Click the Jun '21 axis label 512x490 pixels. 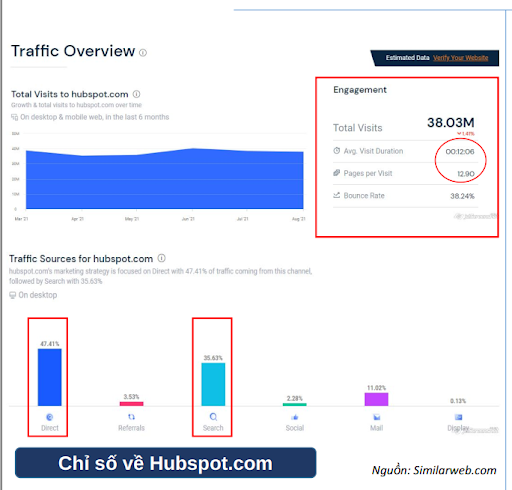(x=188, y=219)
